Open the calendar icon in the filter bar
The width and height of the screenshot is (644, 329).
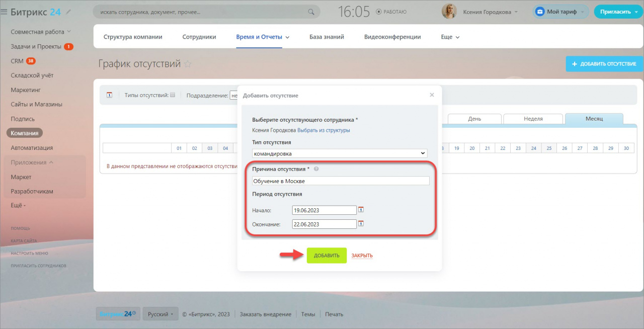[109, 95]
